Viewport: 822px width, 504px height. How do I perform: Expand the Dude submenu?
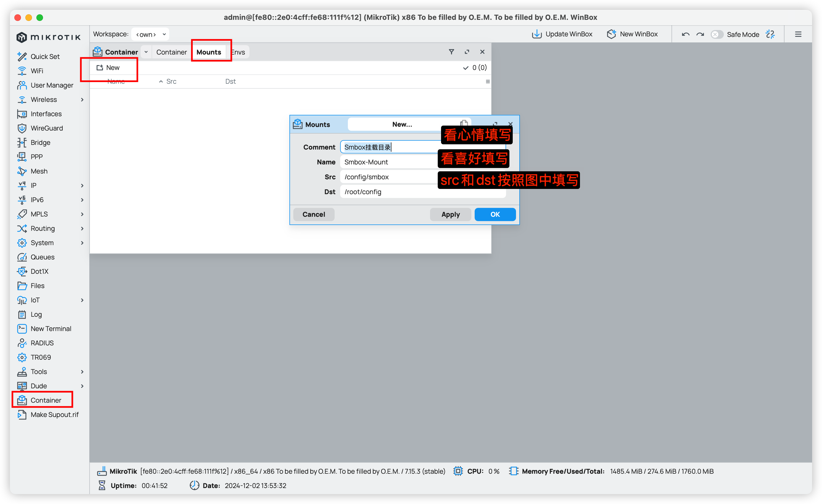[82, 386]
